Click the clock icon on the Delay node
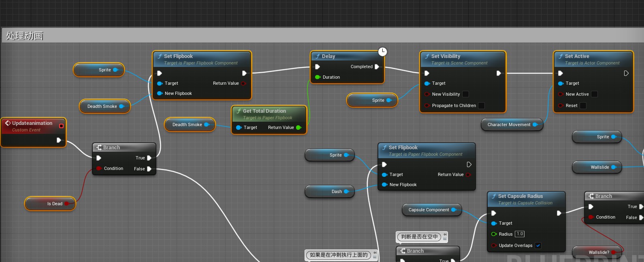Screen dimensions: 644x262 tap(382, 52)
